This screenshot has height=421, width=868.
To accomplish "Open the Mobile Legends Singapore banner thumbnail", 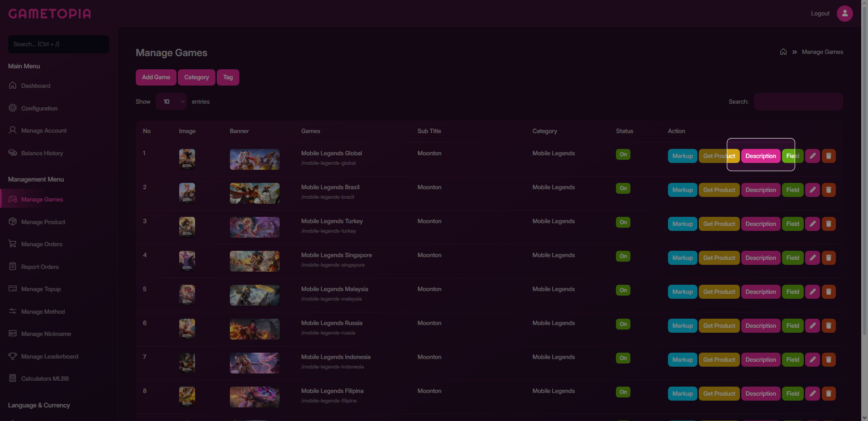I will (x=255, y=261).
